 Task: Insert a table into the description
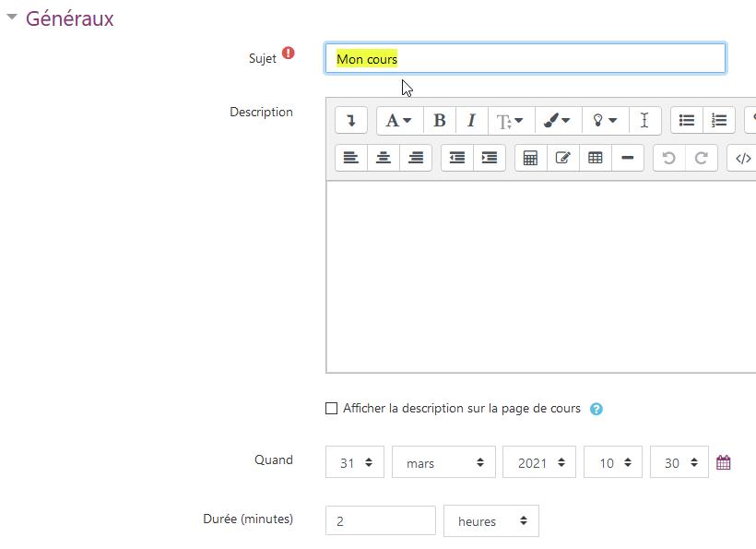(x=596, y=158)
